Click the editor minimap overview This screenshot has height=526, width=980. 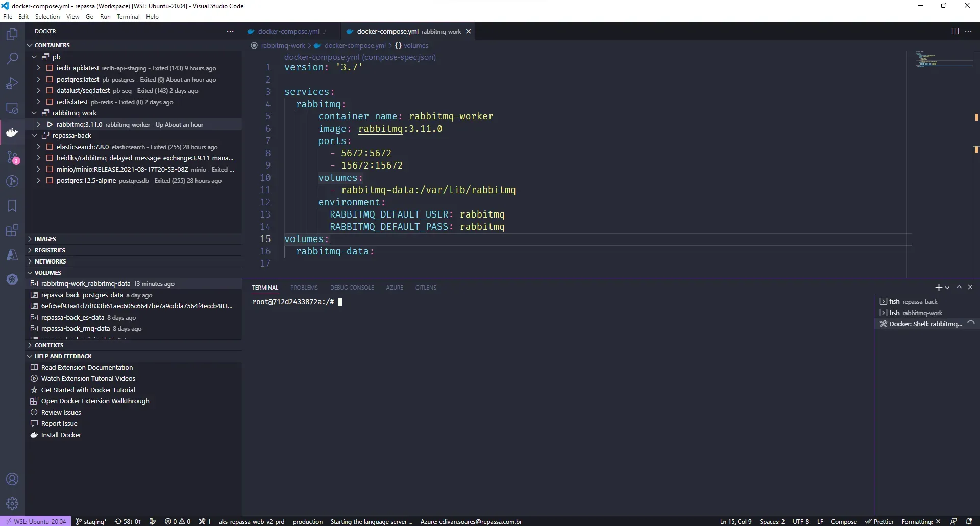[x=943, y=59]
